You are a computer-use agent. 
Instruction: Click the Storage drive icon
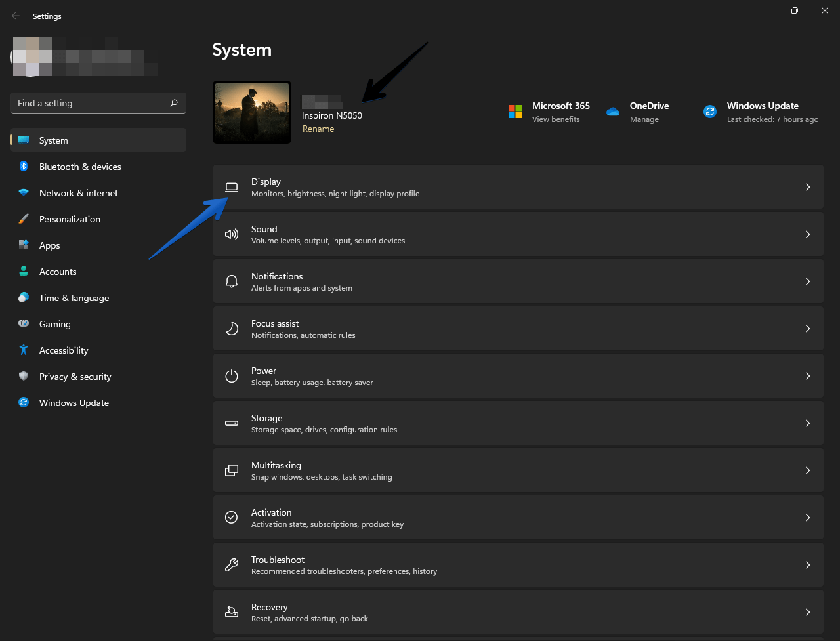tap(232, 423)
